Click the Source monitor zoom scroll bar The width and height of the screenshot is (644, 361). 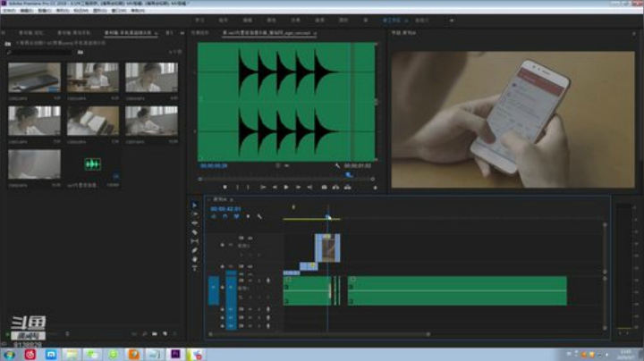point(286,180)
